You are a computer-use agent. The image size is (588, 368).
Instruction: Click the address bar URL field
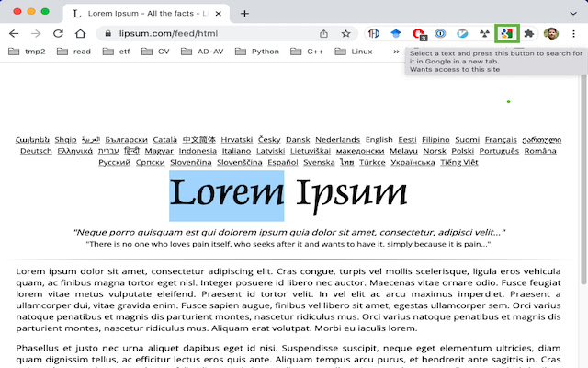click(x=211, y=33)
